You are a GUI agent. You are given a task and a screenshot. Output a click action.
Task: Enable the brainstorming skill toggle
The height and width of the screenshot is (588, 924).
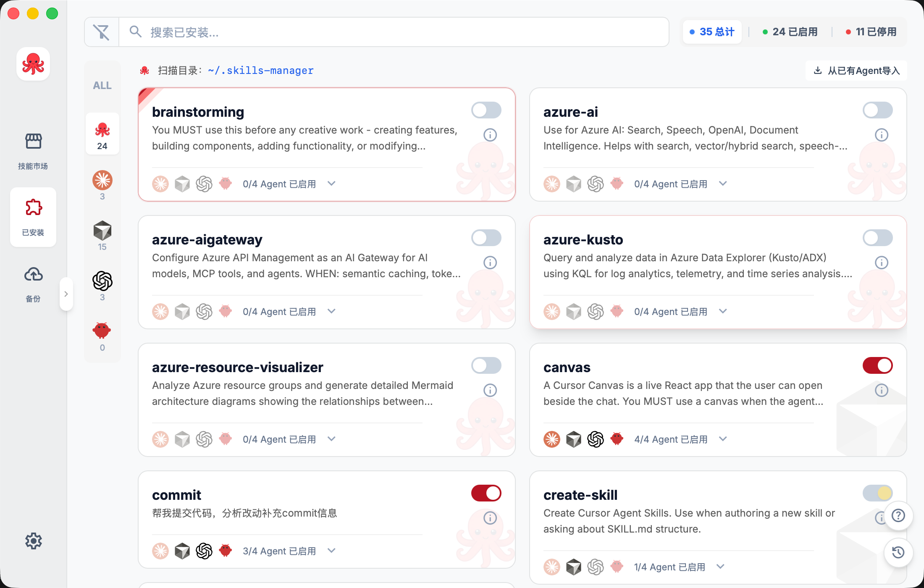(486, 110)
